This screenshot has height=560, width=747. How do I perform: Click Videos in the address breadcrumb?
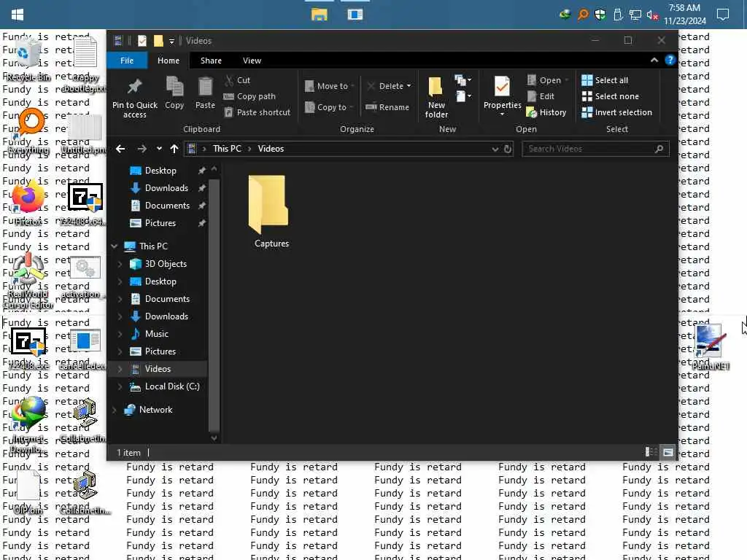(271, 149)
